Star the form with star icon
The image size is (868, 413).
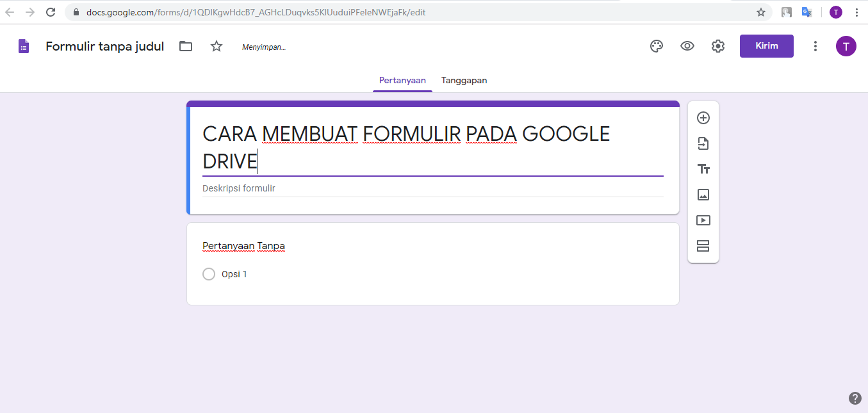[x=217, y=46]
